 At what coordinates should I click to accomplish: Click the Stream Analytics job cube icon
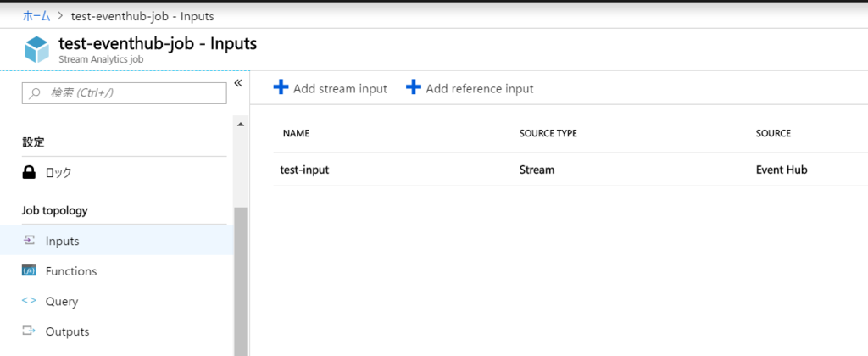click(37, 50)
